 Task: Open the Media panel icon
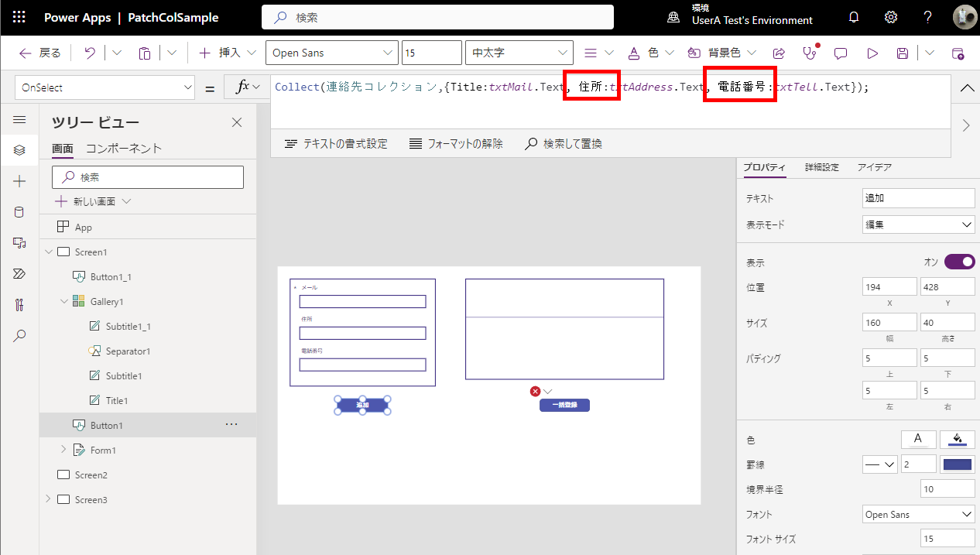pyautogui.click(x=19, y=242)
